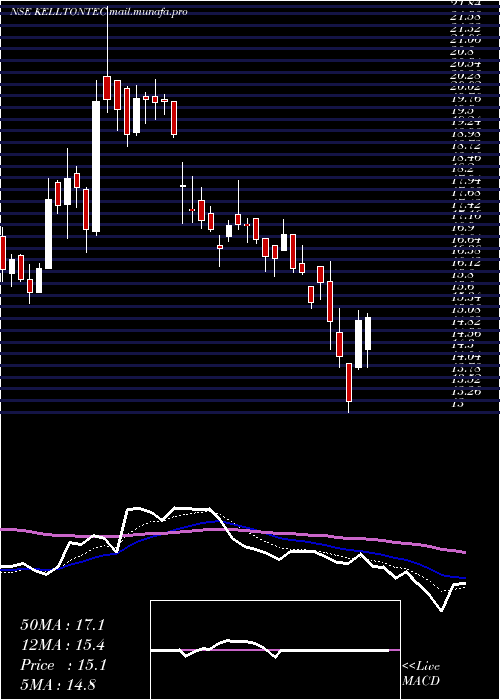Click the 16.12 price axis label
500x700 pixels.
click(465, 263)
